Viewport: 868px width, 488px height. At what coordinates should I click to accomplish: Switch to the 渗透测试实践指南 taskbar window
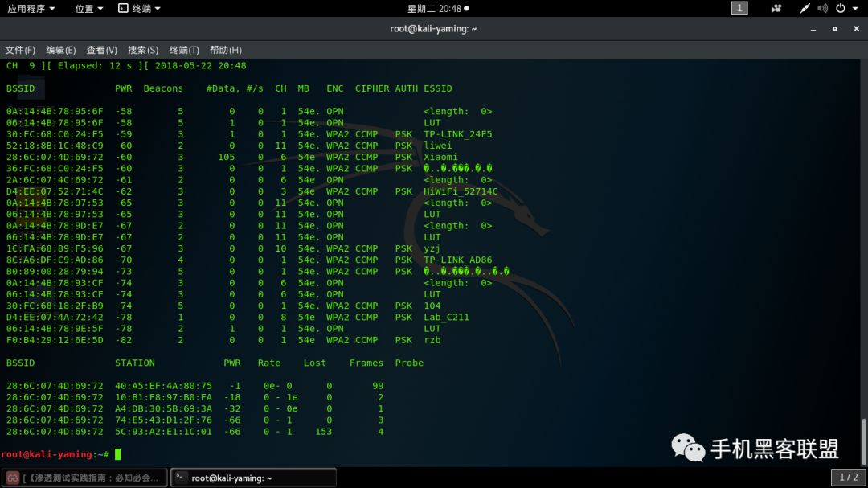pos(84,478)
